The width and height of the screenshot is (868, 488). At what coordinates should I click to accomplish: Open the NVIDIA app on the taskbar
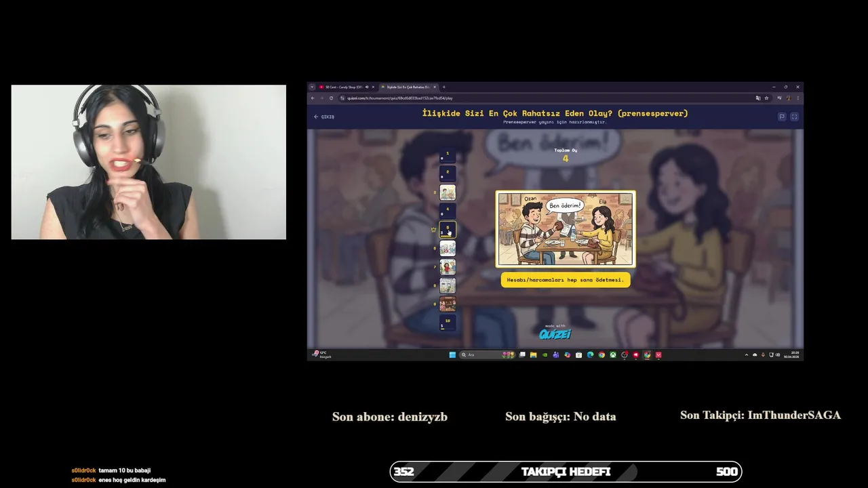click(545, 354)
